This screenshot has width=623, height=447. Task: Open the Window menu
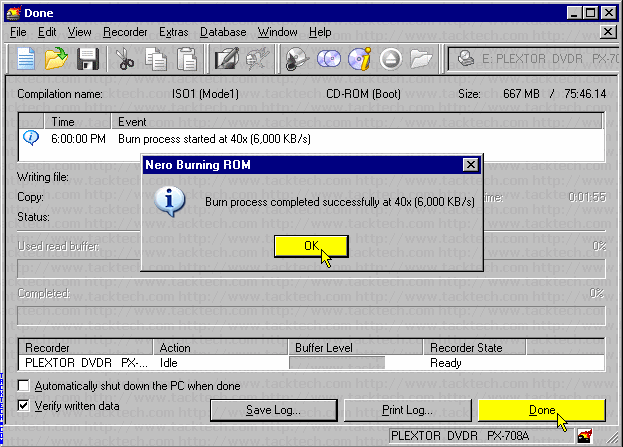pyautogui.click(x=277, y=32)
